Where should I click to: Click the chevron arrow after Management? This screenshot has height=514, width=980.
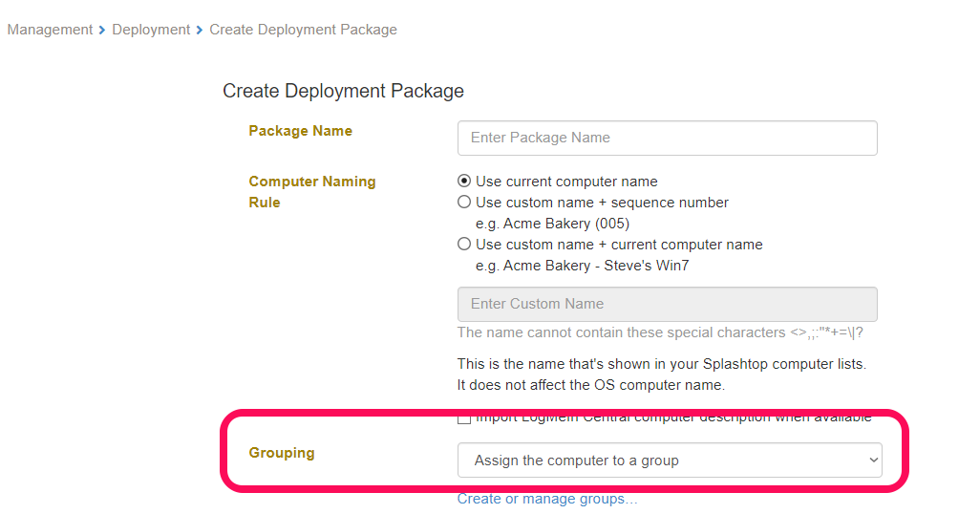[x=102, y=30]
